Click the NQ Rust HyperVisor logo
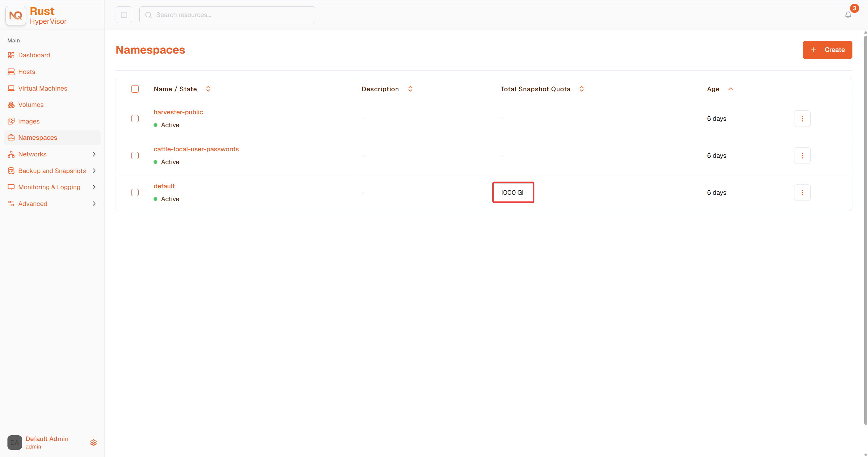Screen dimensions: 868x457 pos(16,15)
